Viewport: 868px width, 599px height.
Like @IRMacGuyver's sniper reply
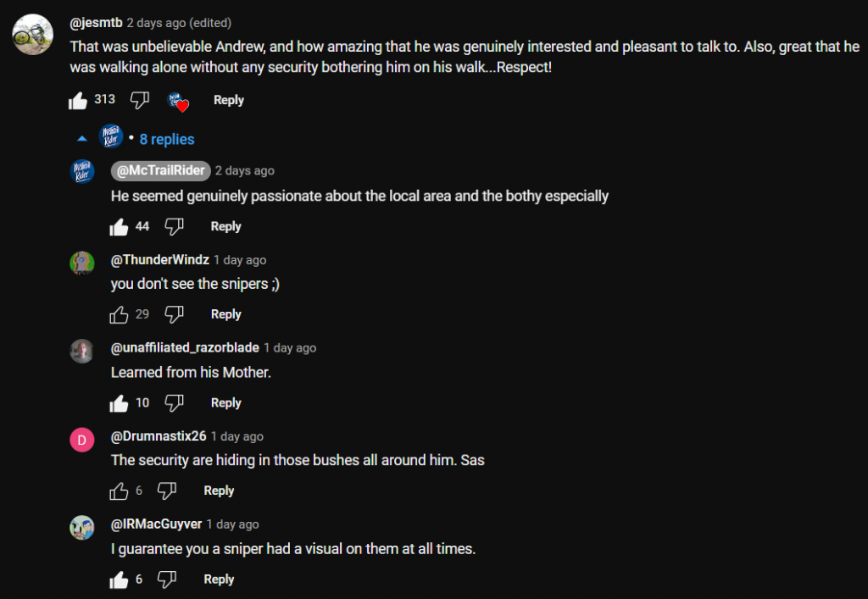click(120, 580)
